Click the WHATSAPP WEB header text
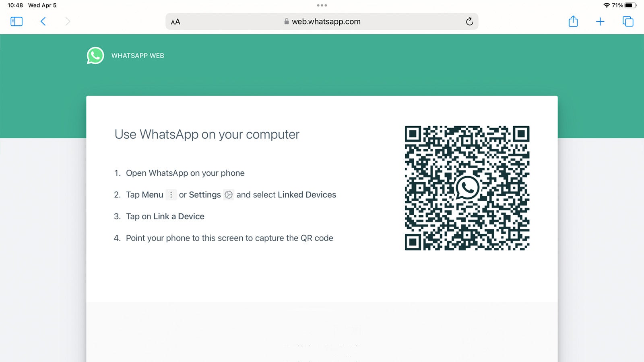644x362 pixels. click(x=138, y=56)
